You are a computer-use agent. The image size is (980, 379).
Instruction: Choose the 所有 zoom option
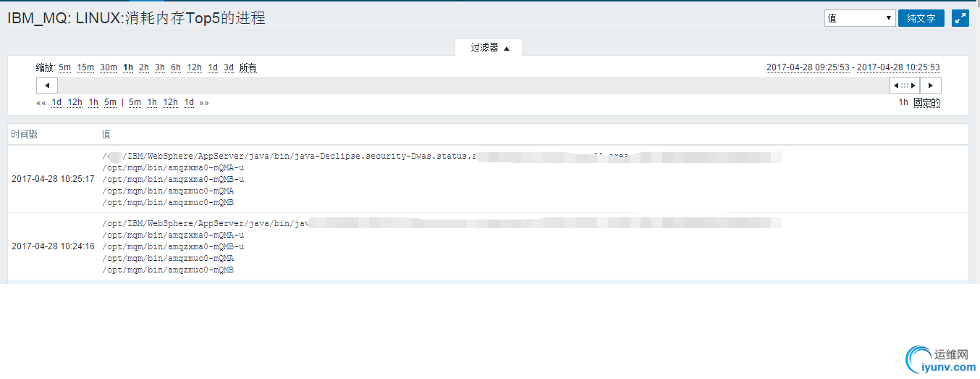(x=248, y=67)
